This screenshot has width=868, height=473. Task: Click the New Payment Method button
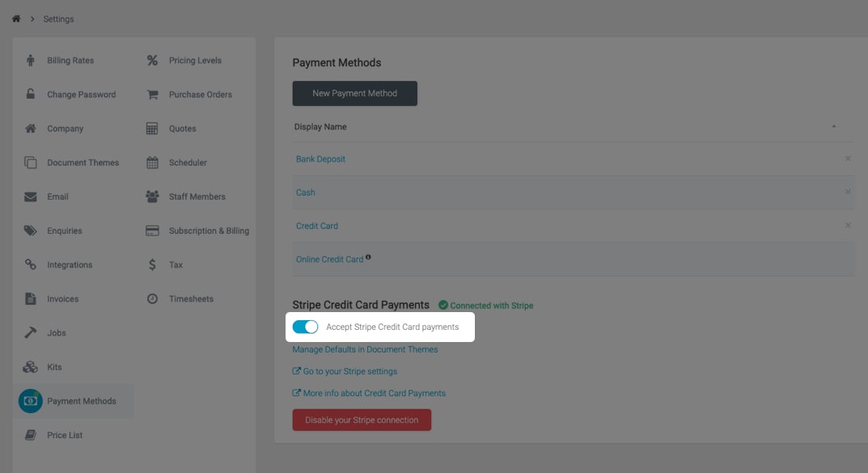[355, 94]
